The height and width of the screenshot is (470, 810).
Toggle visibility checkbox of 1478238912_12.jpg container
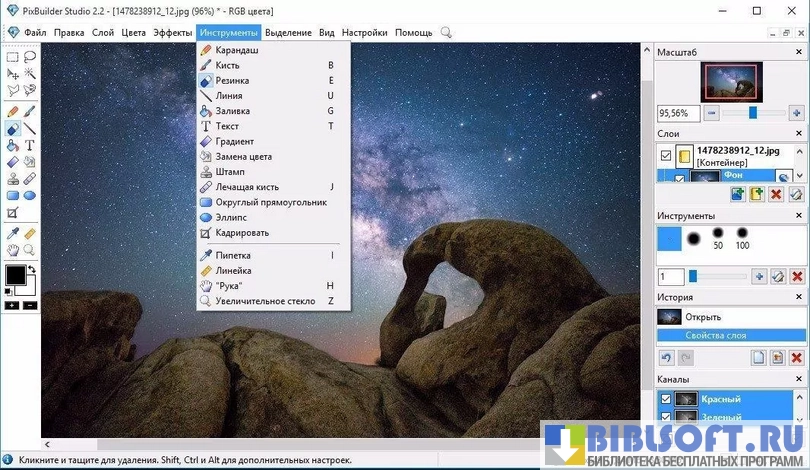(666, 155)
